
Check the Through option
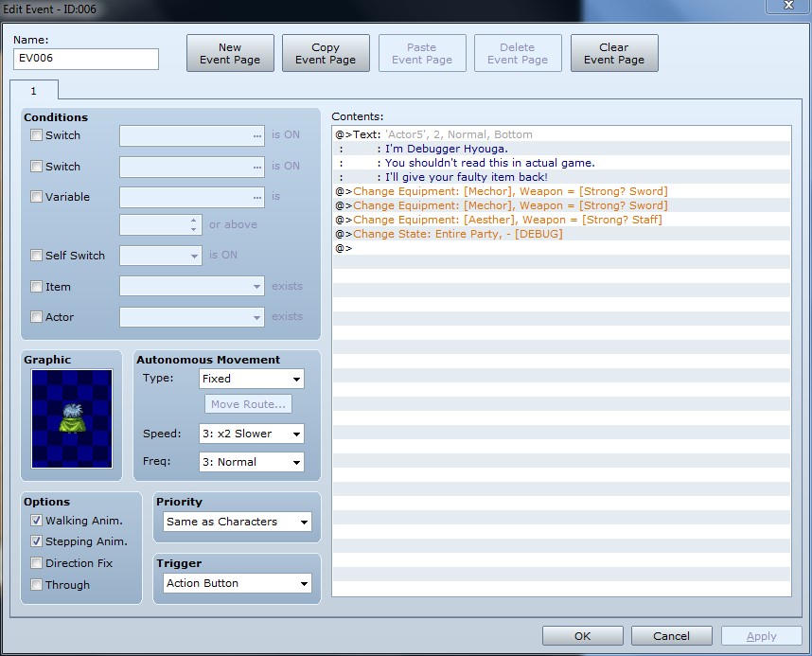(36, 585)
